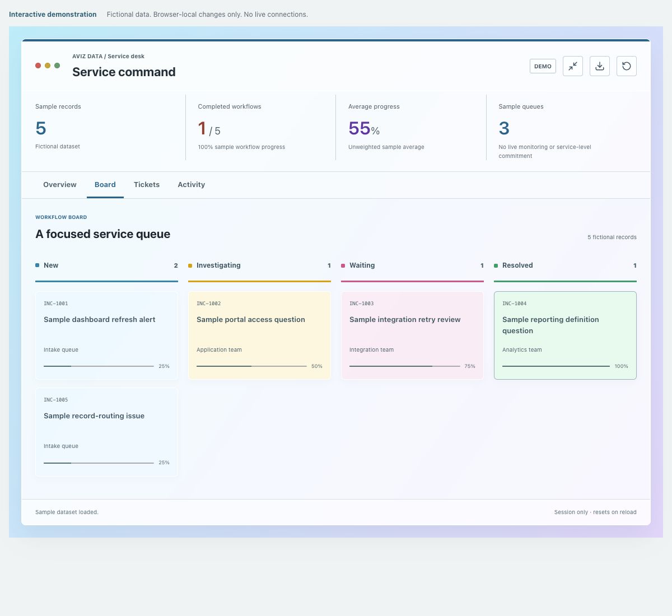
Task: Open card INC-1002 portal access question
Action: pyautogui.click(x=259, y=335)
